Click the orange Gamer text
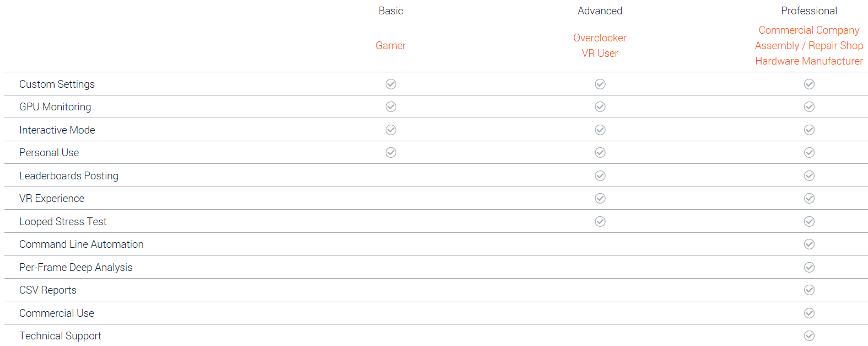This screenshot has height=346, width=868. click(391, 45)
